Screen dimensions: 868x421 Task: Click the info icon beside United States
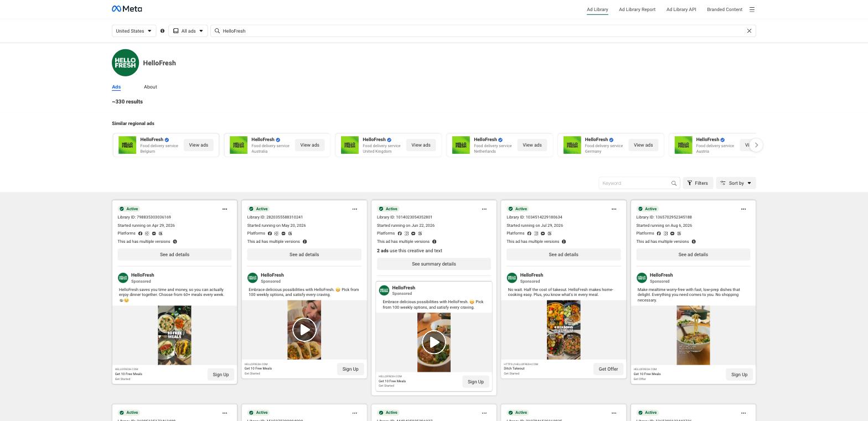click(x=162, y=31)
